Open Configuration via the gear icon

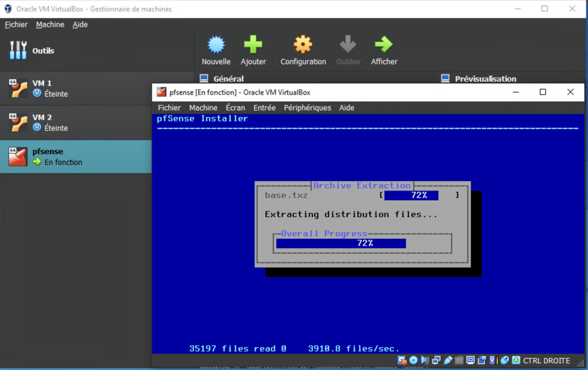(x=303, y=45)
